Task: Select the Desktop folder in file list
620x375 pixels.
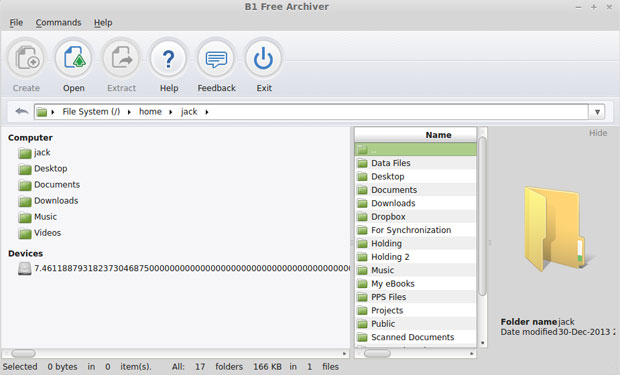Action: click(x=416, y=176)
